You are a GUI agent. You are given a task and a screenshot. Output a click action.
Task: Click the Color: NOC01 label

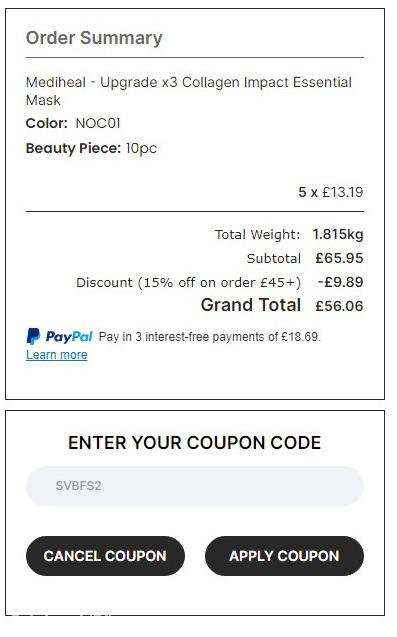pyautogui.click(x=73, y=123)
